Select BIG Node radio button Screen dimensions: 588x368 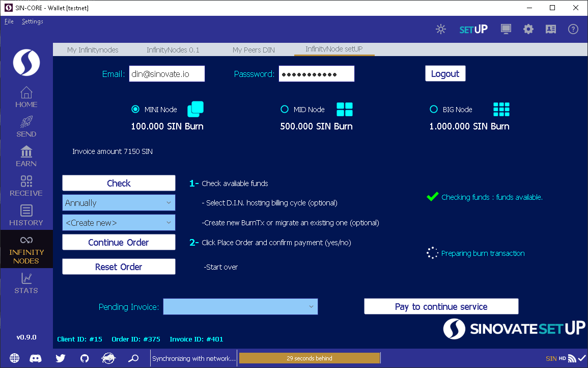coord(434,109)
